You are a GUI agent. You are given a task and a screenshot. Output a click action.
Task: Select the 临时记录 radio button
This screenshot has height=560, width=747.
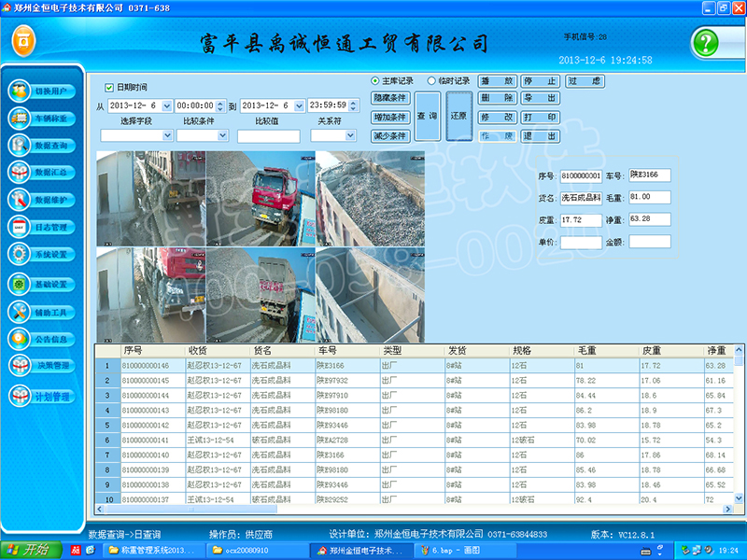click(x=431, y=81)
